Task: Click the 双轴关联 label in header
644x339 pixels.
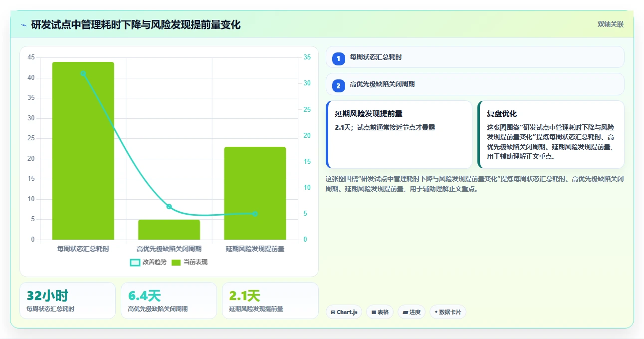Action: coord(611,24)
